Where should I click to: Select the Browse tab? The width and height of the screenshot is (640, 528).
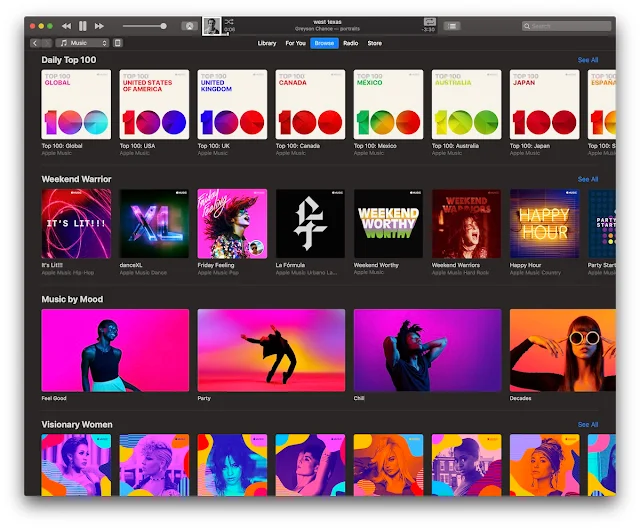(324, 43)
